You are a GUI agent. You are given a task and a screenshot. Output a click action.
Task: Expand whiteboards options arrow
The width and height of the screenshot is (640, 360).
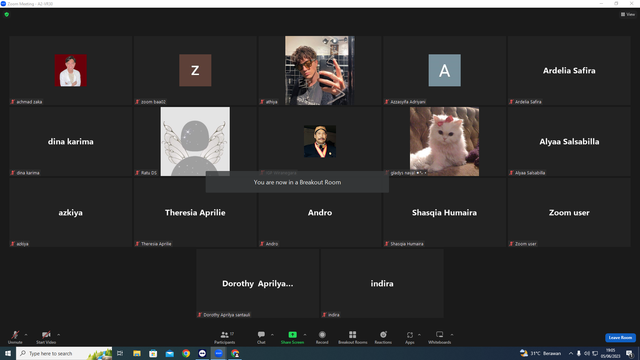452,335
